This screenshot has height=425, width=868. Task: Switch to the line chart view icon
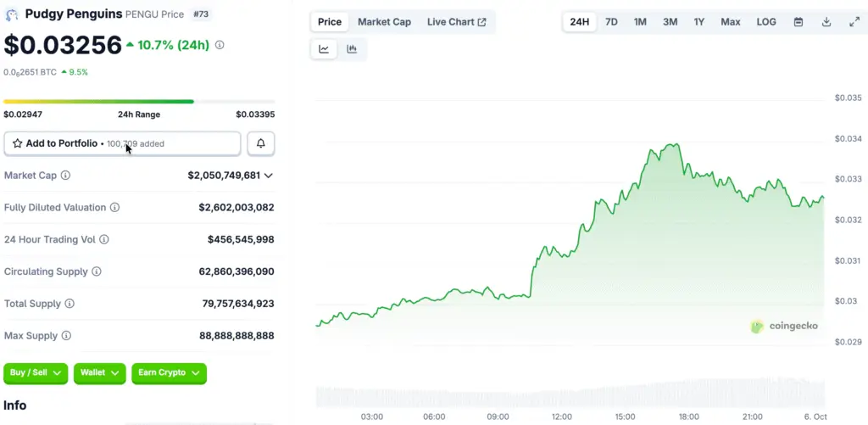[324, 49]
